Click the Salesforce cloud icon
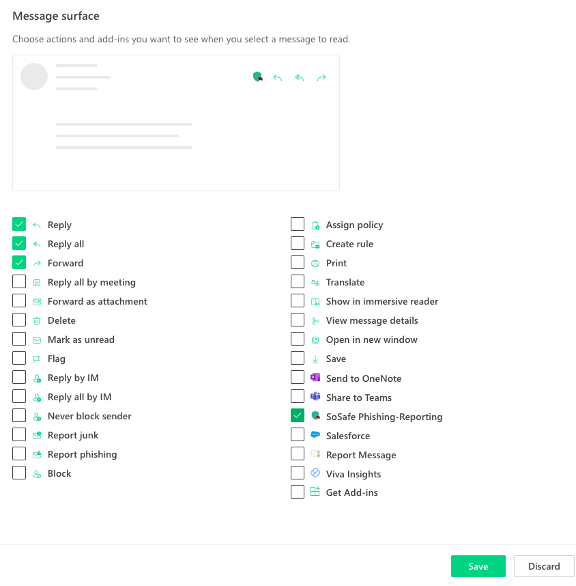The width and height of the screenshot is (576, 586). tap(315, 435)
